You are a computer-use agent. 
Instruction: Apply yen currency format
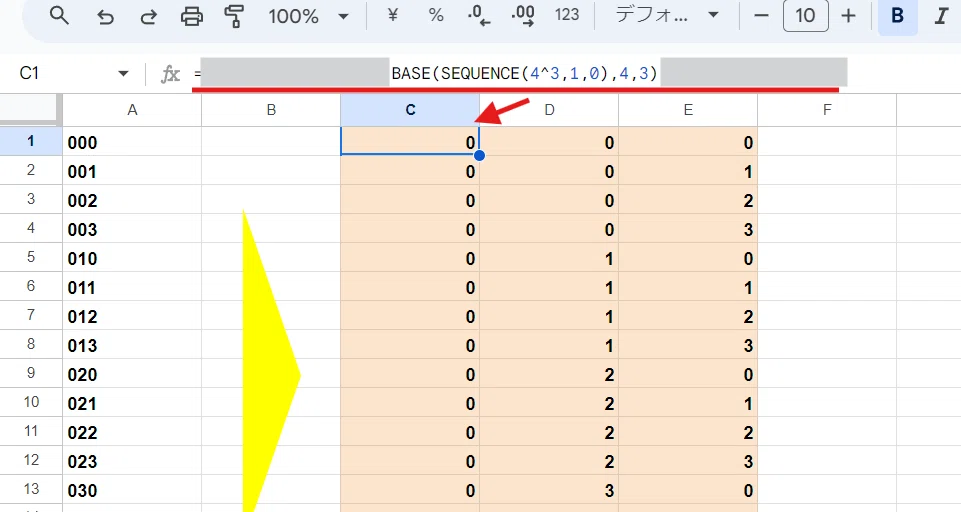(x=392, y=15)
